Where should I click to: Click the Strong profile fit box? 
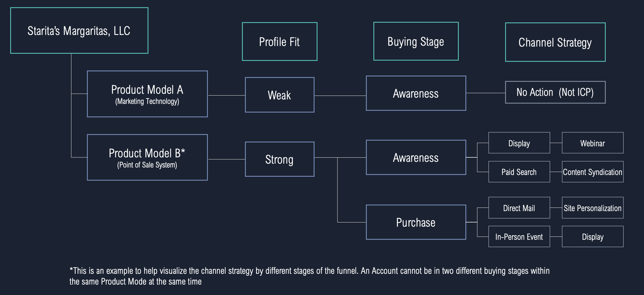(x=280, y=159)
